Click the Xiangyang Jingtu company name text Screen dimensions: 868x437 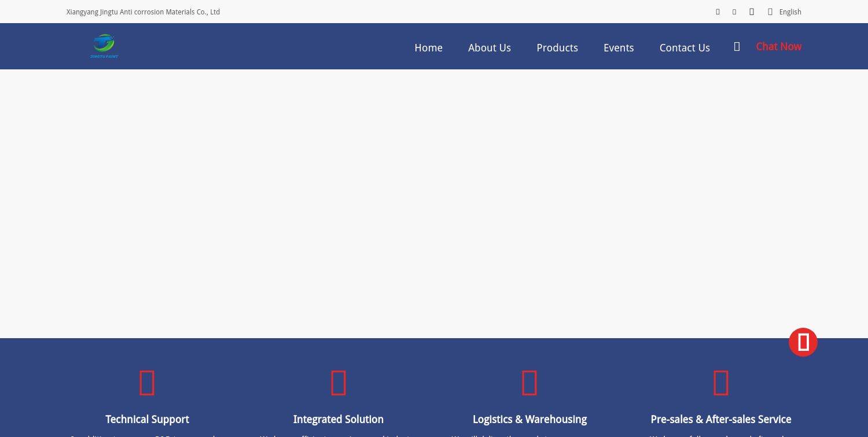tap(143, 12)
